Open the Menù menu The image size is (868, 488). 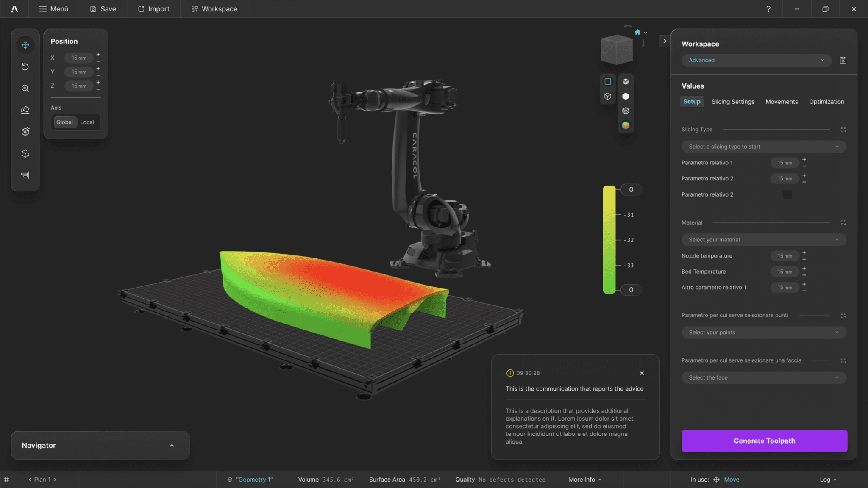[x=54, y=9]
